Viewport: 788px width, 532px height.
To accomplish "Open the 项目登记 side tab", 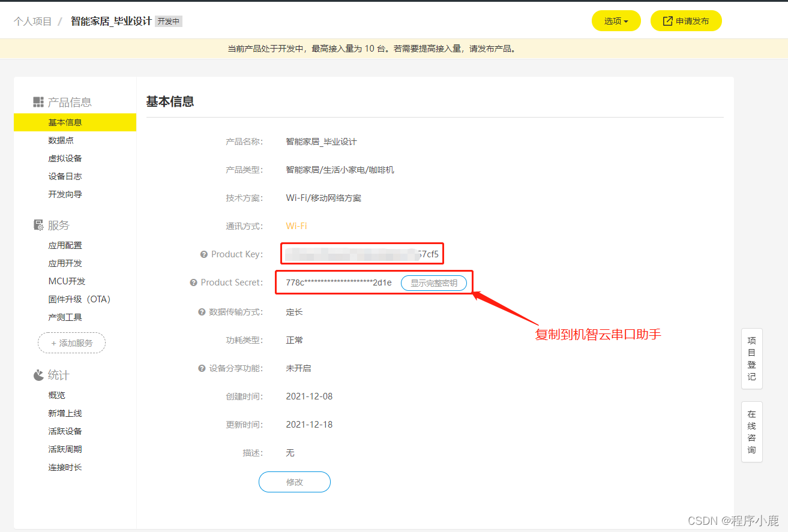I will pos(752,359).
